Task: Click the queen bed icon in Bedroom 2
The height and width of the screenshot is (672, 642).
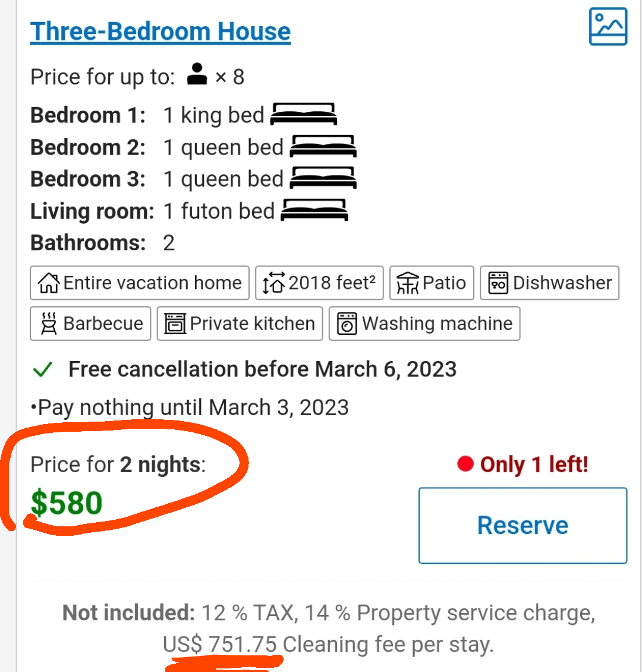Action: tap(323, 147)
